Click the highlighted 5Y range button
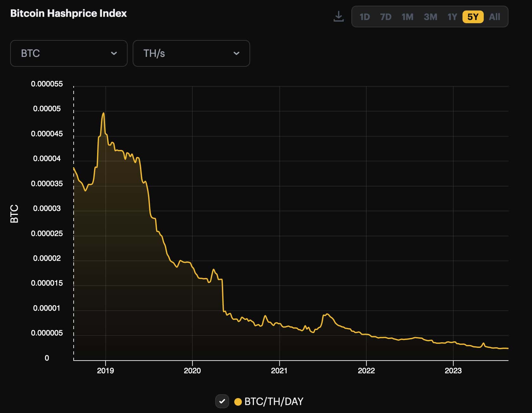This screenshot has height=413, width=532. [x=473, y=17]
